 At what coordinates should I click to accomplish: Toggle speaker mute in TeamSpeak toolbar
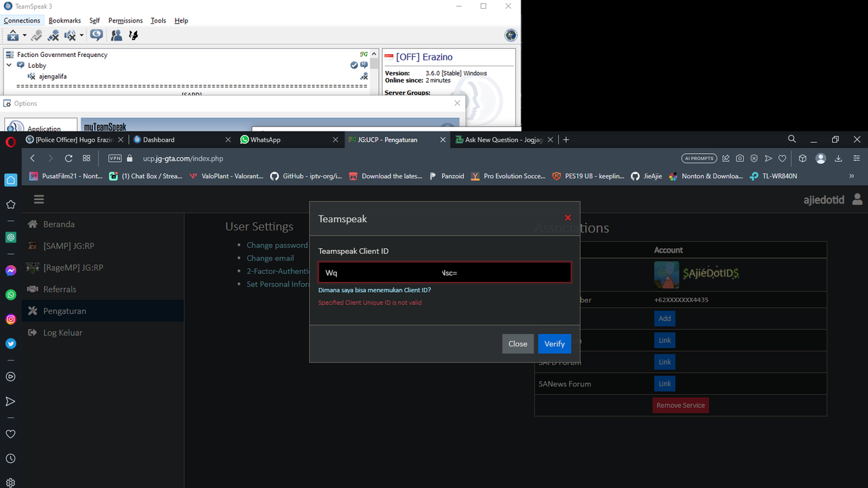[70, 35]
